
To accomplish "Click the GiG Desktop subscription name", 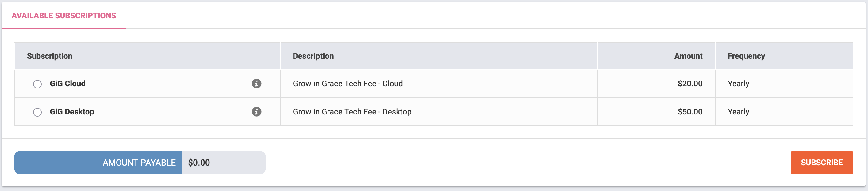I will click(72, 112).
